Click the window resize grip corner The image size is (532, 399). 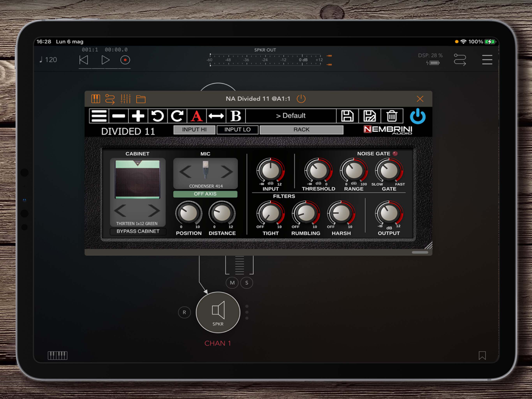coord(428,245)
